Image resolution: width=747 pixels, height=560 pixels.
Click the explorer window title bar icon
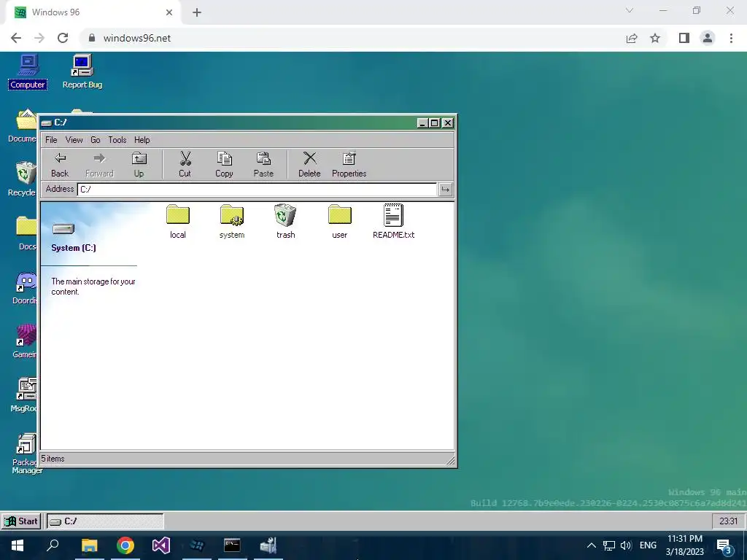click(x=46, y=122)
